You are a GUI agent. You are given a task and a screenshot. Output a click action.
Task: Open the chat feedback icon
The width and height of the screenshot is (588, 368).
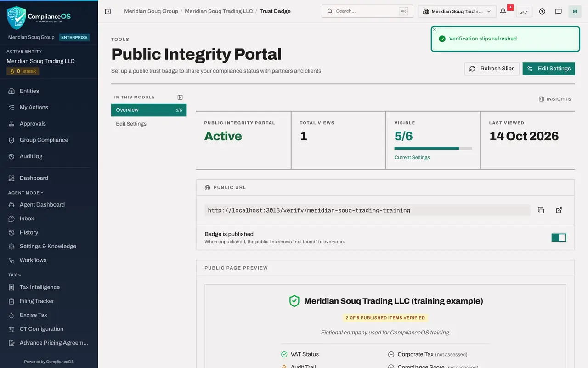pos(559,11)
